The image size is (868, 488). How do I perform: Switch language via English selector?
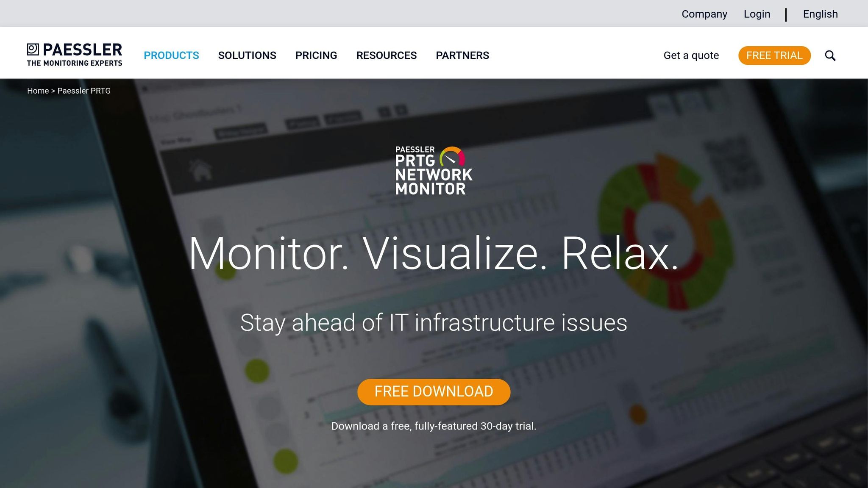pyautogui.click(x=820, y=14)
